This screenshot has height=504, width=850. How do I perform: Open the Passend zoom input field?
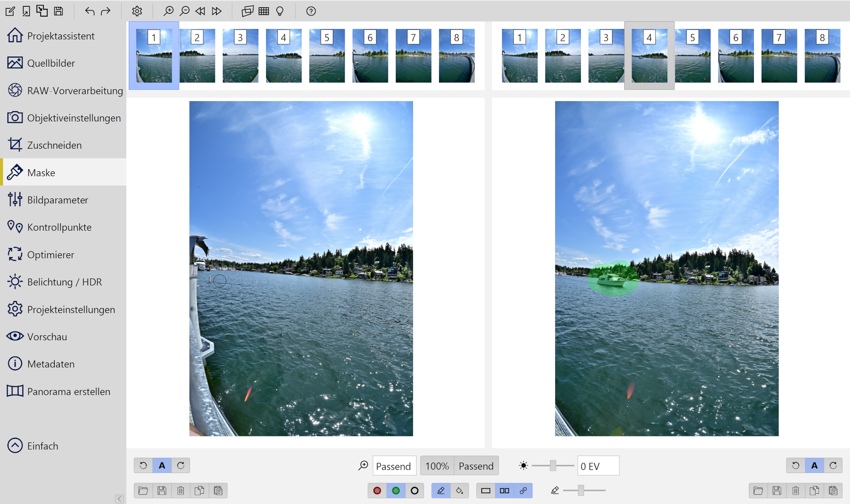coord(394,466)
